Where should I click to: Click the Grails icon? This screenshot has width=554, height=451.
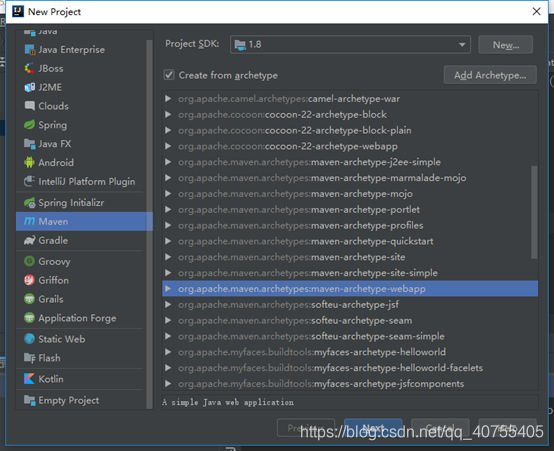(30, 299)
